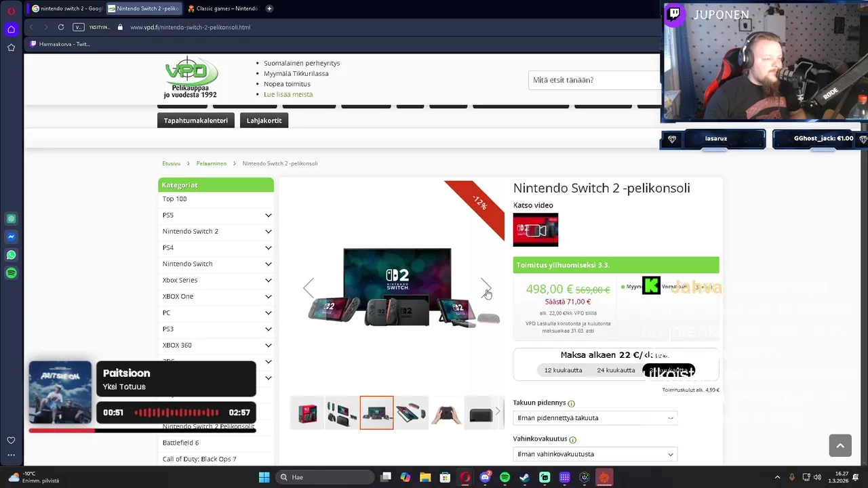Expand PC category

[269, 312]
